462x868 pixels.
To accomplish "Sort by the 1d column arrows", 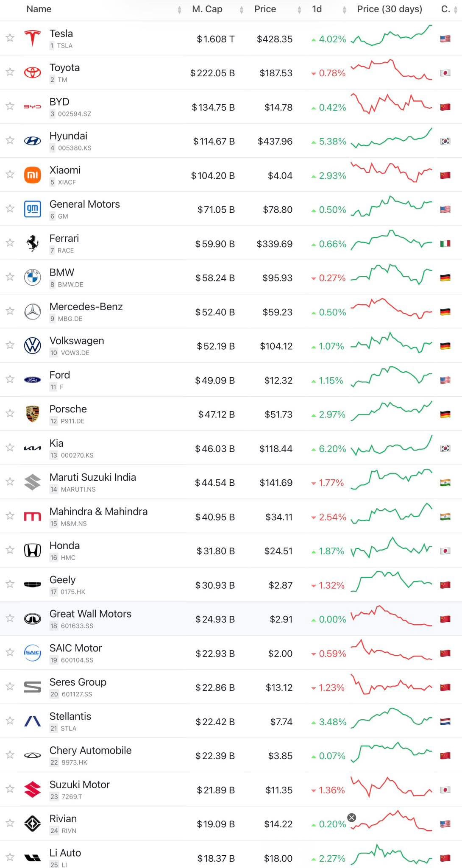I will click(x=344, y=10).
